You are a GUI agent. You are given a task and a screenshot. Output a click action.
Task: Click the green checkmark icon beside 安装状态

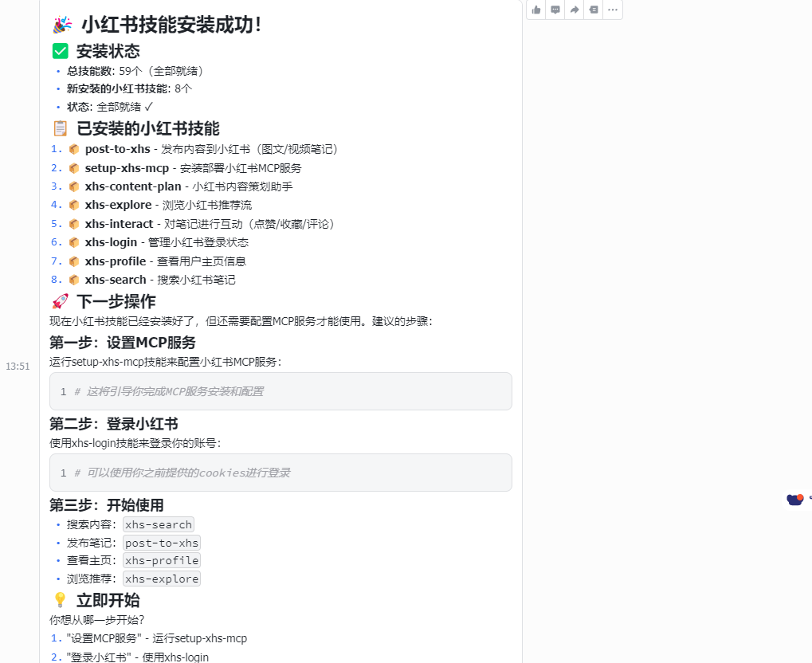(60, 50)
